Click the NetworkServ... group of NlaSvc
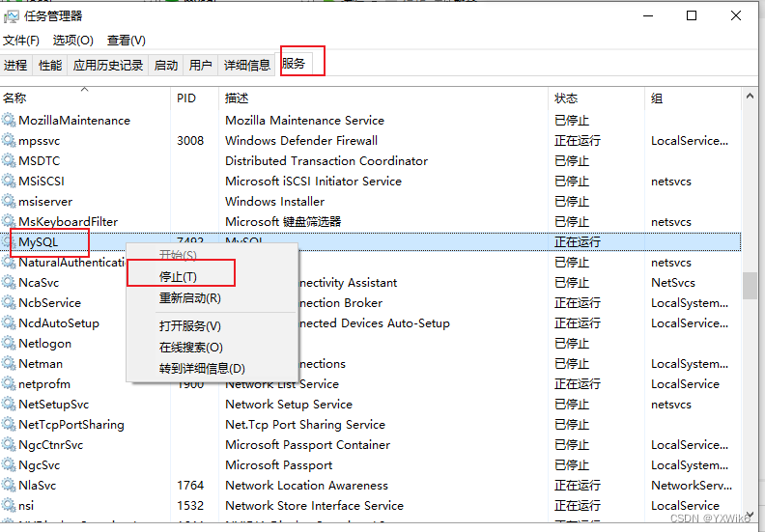 [x=692, y=486]
